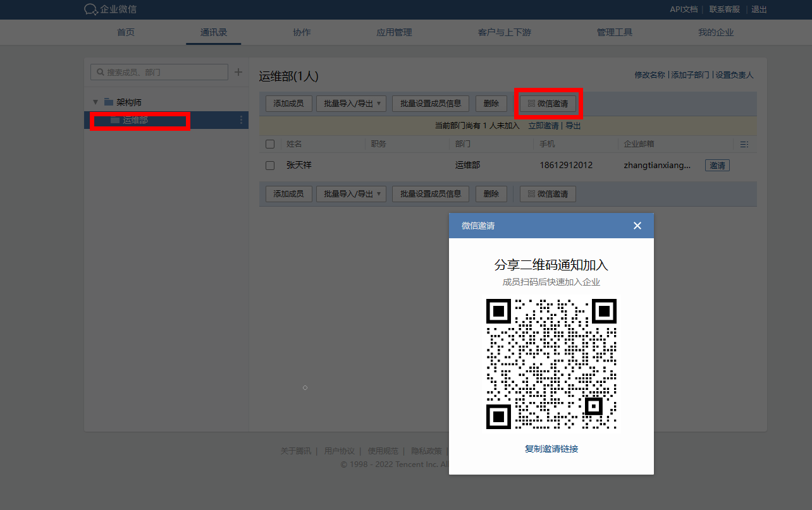Open the 隐私政策 footer link
This screenshot has width=812, height=510.
click(x=427, y=451)
